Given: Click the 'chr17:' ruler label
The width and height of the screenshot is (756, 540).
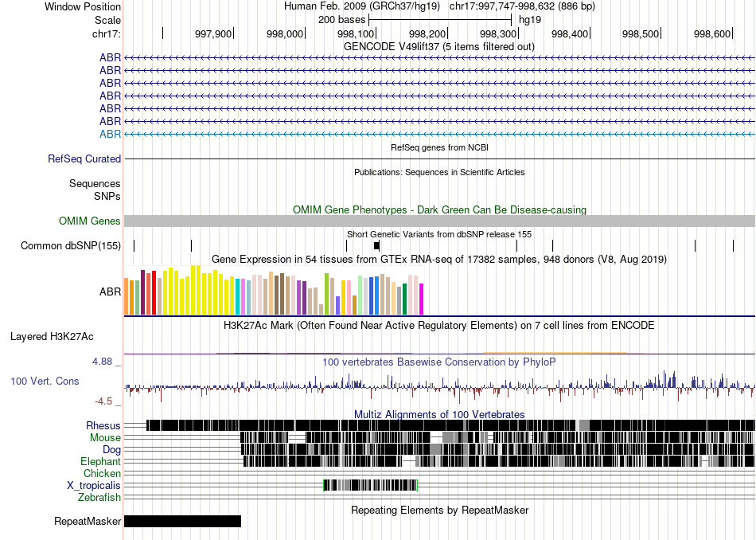Looking at the screenshot, I should pyautogui.click(x=106, y=33).
